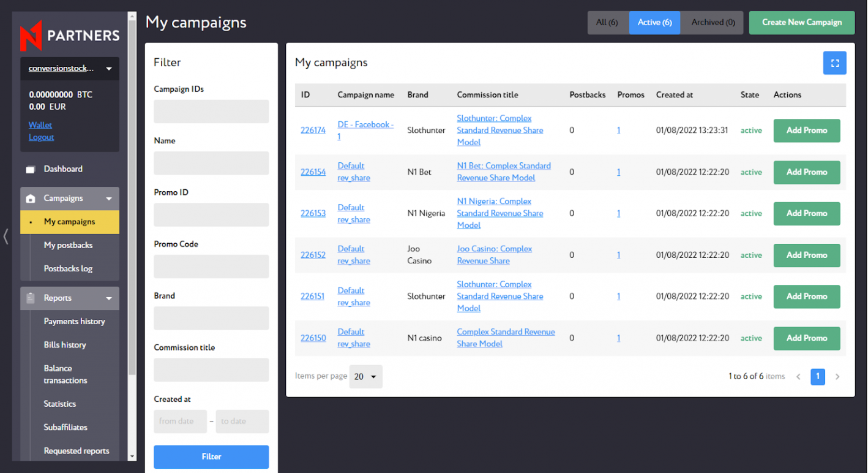Open campaign ID 226151 link
This screenshot has height=473, width=868.
coord(313,297)
